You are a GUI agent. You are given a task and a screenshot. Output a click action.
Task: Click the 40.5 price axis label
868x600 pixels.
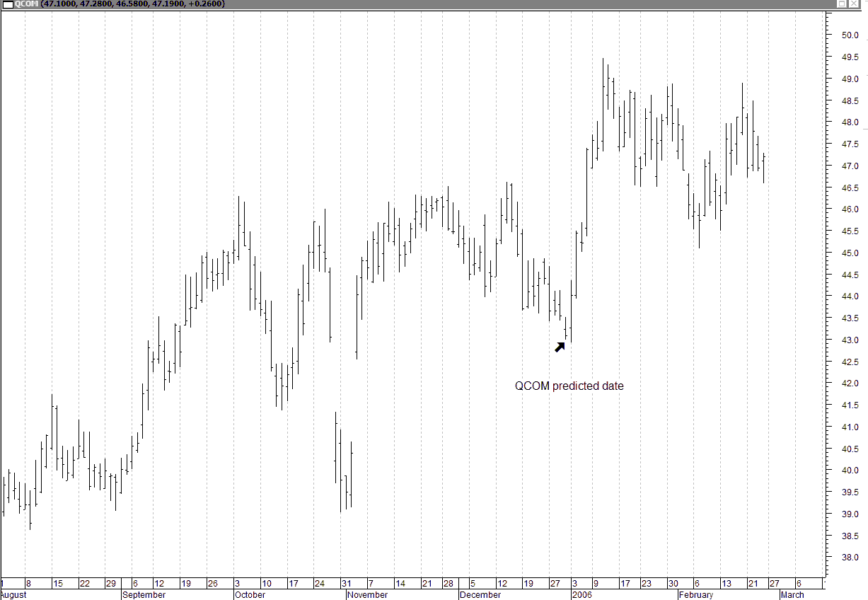[x=850, y=449]
